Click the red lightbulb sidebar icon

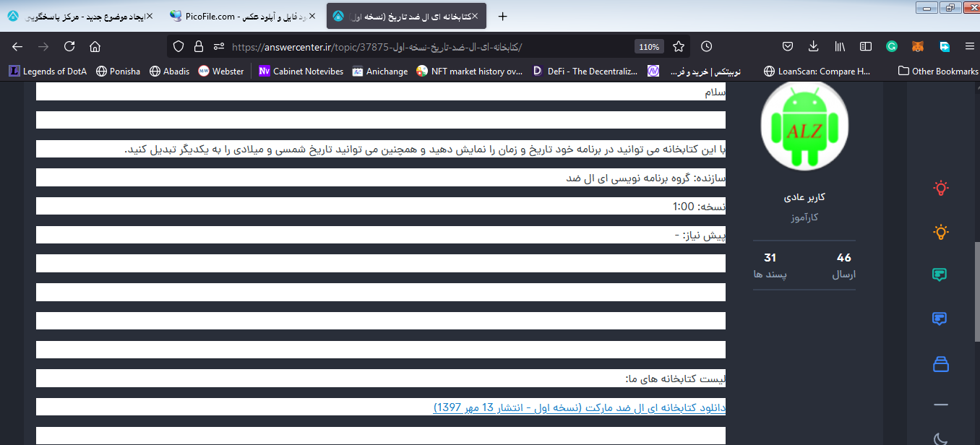coord(940,189)
